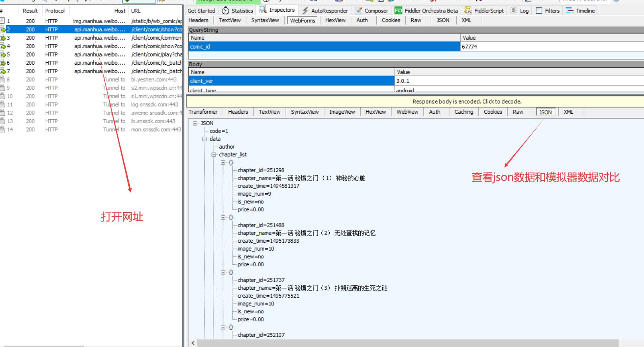Select session 2 /client/comic/show row

pyautogui.click(x=91, y=29)
